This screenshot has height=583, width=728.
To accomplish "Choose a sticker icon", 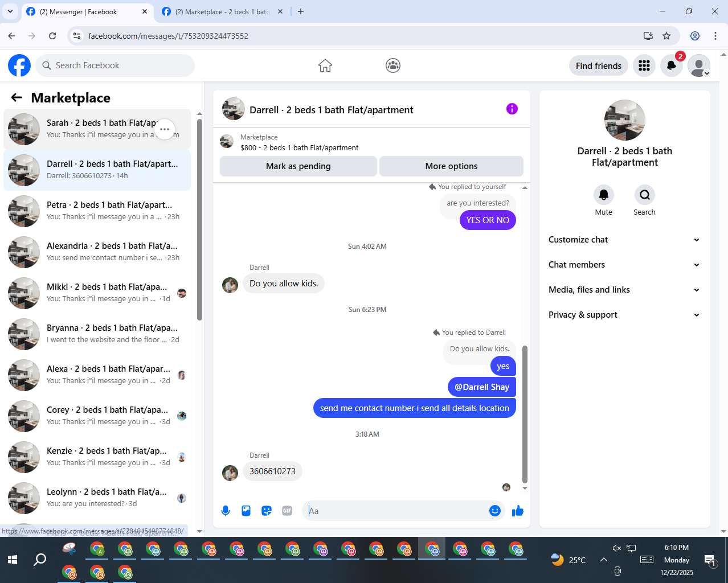I will point(267,511).
